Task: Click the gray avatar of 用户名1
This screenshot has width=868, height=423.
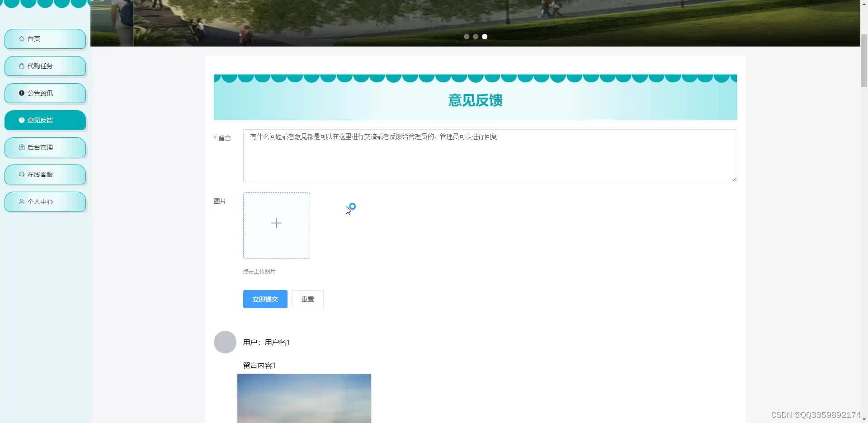Action: (225, 342)
